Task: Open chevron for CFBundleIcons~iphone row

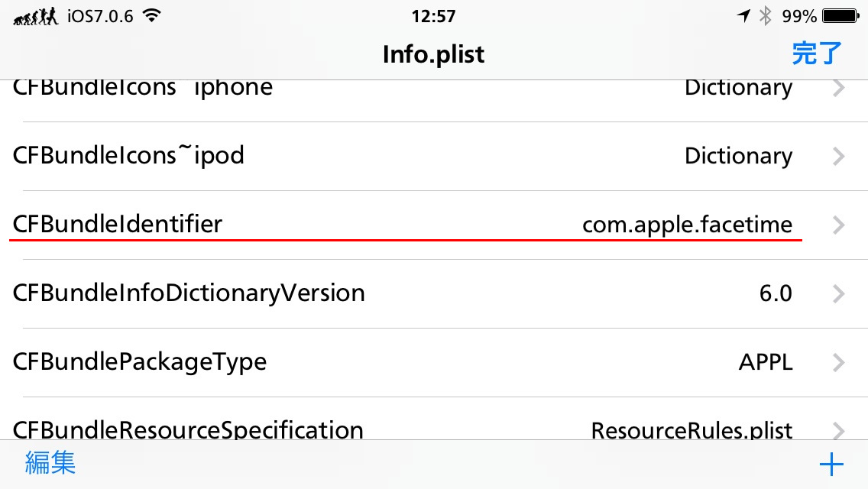Action: point(839,89)
